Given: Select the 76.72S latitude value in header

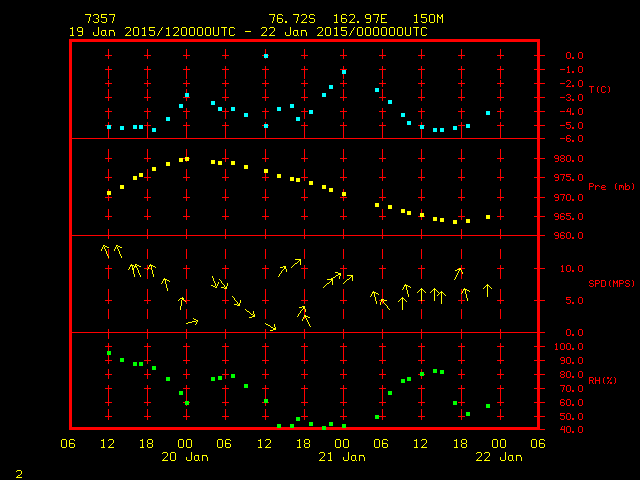Looking at the screenshot, I should [289, 19].
